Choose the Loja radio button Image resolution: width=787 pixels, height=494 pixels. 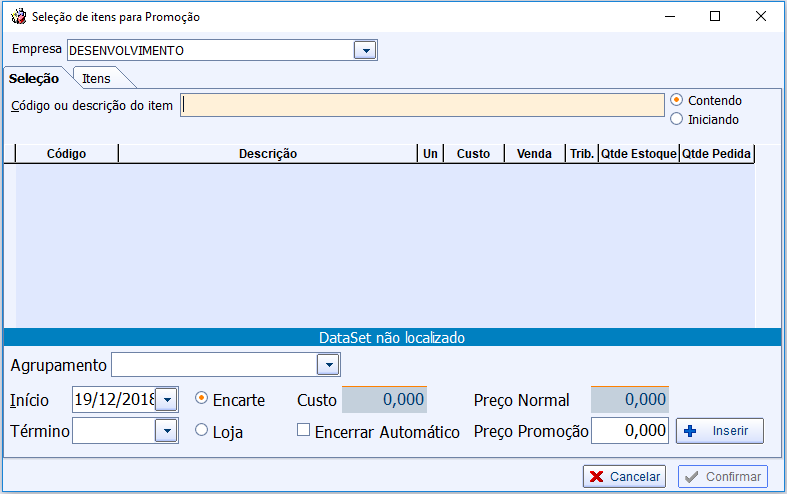click(x=202, y=430)
